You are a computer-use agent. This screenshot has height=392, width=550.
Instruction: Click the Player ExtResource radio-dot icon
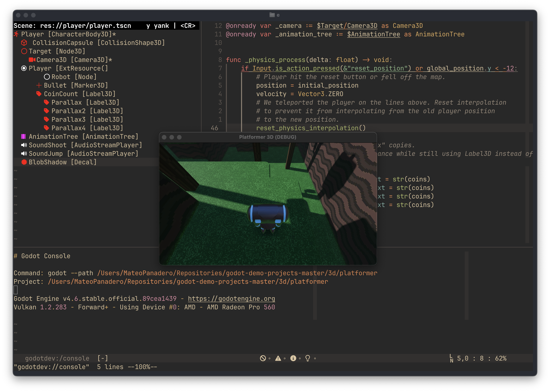24,68
